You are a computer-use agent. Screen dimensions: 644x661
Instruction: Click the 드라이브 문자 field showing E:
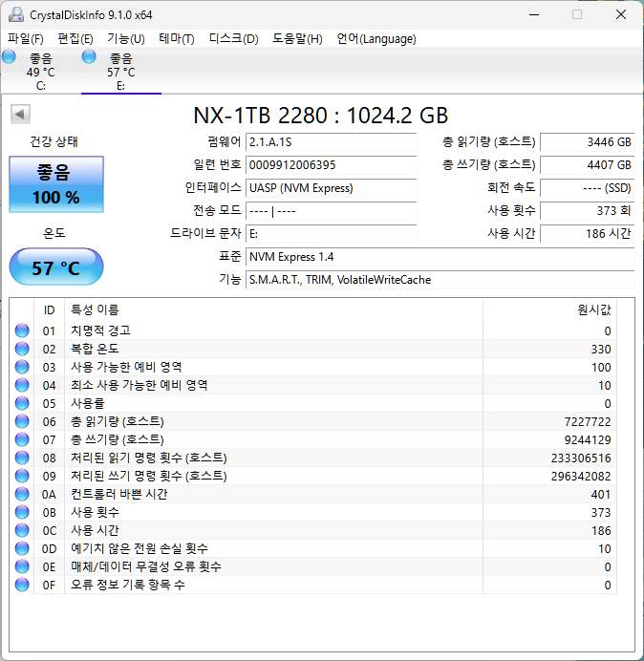coord(331,233)
